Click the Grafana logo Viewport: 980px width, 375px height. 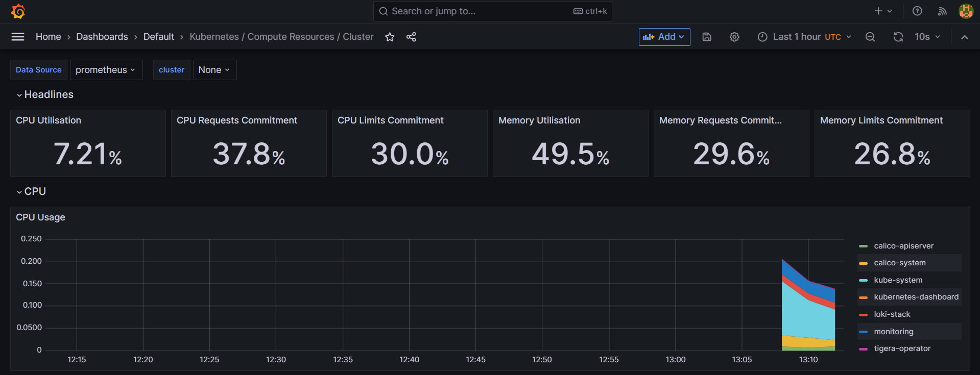(x=18, y=11)
